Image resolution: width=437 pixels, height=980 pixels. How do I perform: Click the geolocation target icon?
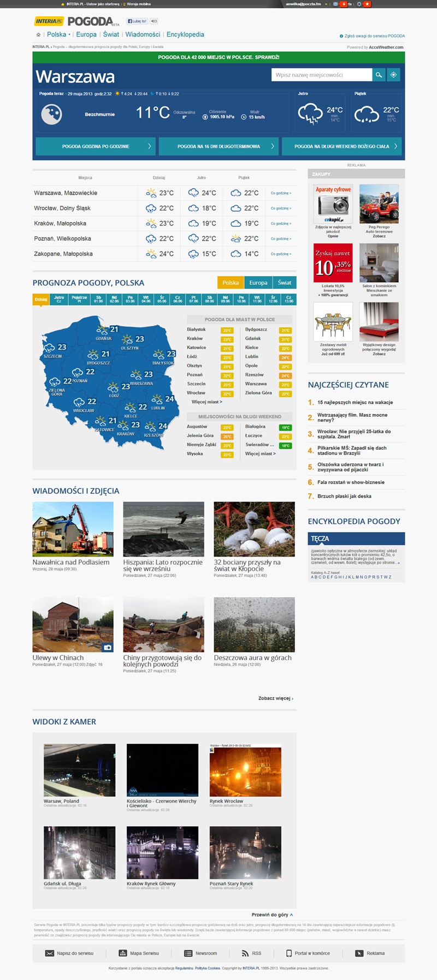393,75
